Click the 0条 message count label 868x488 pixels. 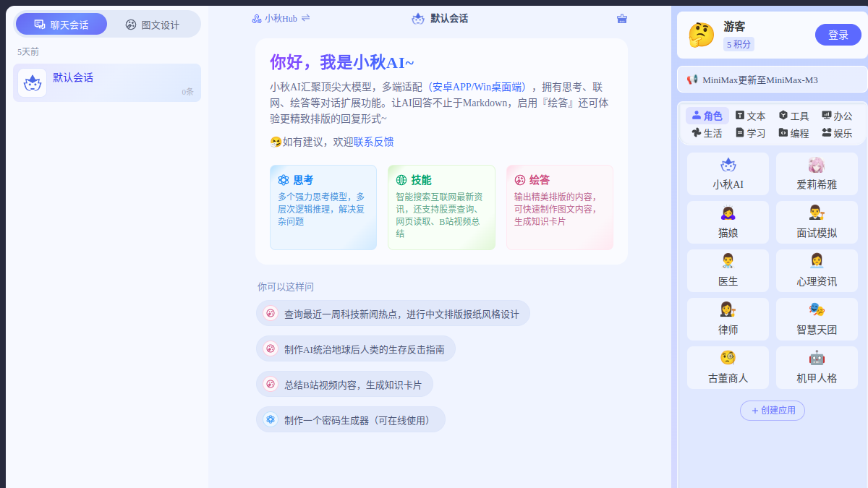(x=188, y=92)
